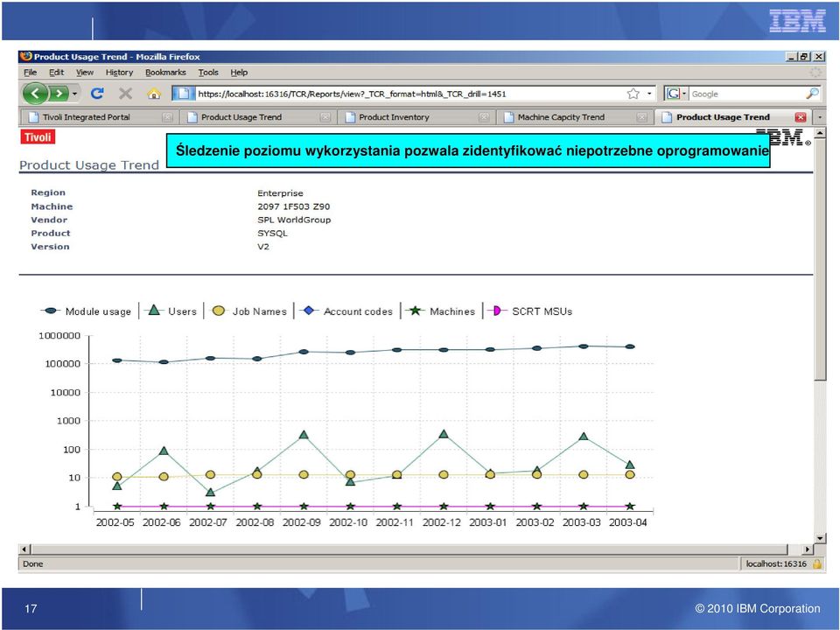The width and height of the screenshot is (840, 630).
Task: Open the Tools menu
Action: point(208,73)
